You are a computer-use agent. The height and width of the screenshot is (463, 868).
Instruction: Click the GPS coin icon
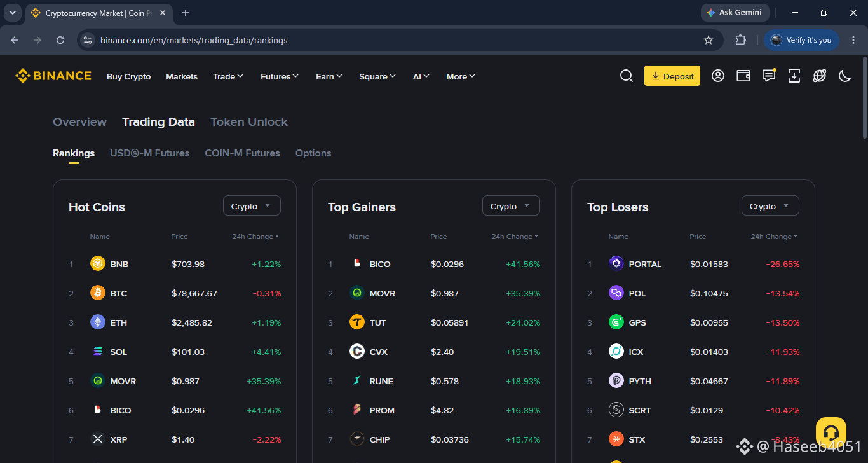[x=616, y=322]
